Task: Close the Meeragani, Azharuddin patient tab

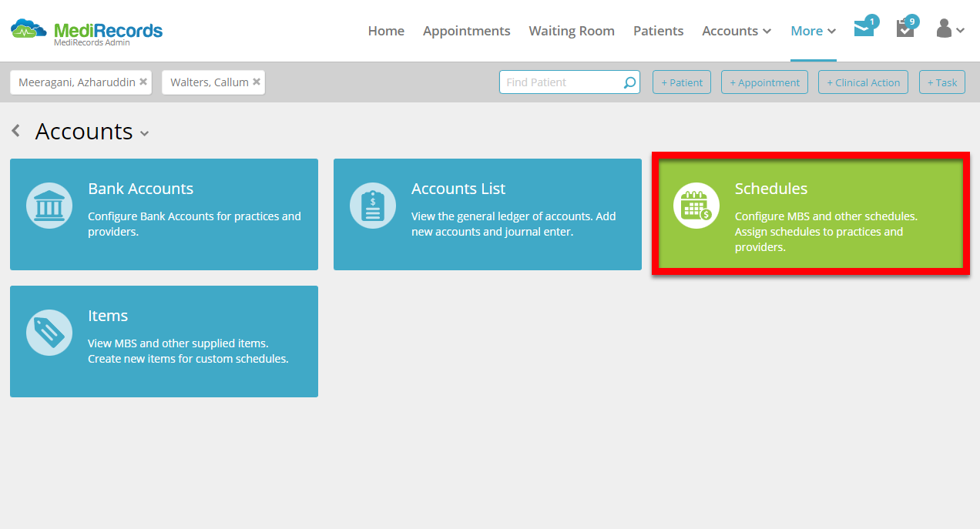Action: click(x=143, y=82)
